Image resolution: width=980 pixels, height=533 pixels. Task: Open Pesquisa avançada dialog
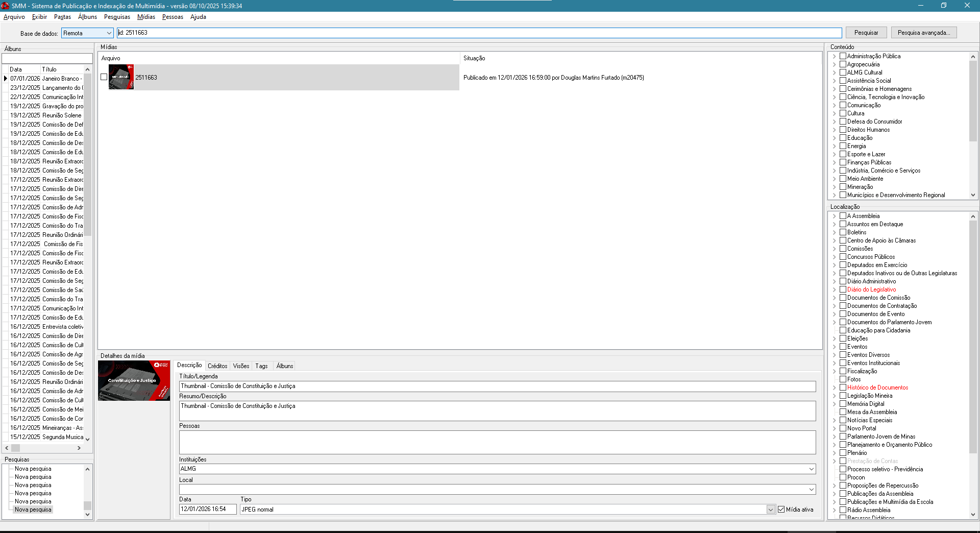click(x=923, y=33)
